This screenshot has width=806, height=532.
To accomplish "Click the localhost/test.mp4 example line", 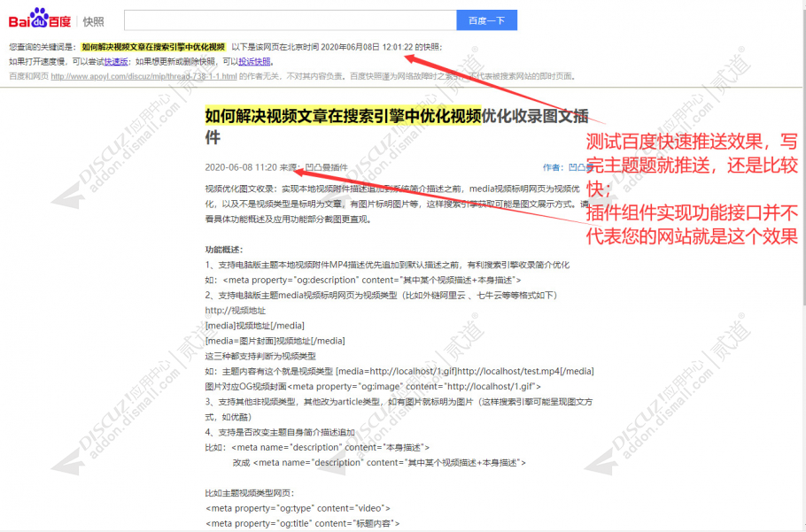I will click(399, 371).
